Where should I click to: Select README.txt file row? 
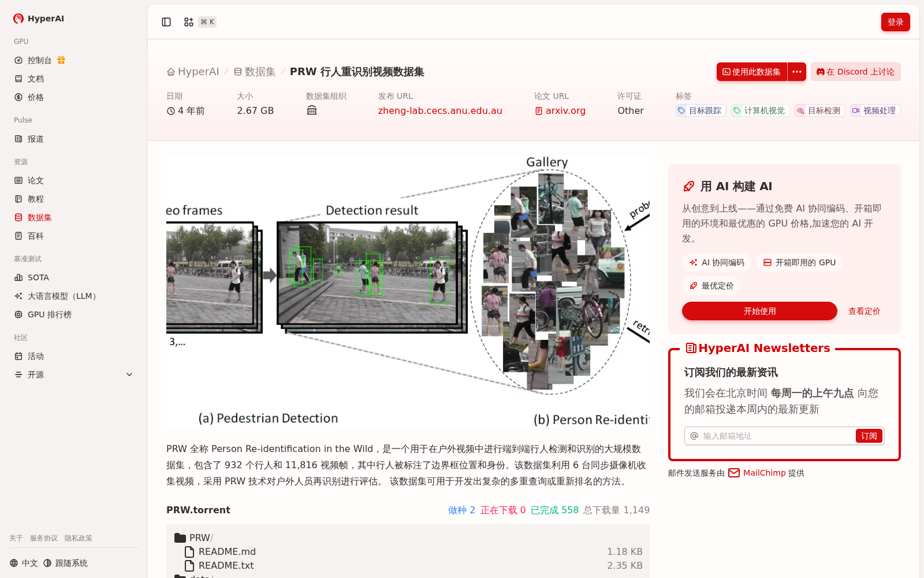point(408,565)
